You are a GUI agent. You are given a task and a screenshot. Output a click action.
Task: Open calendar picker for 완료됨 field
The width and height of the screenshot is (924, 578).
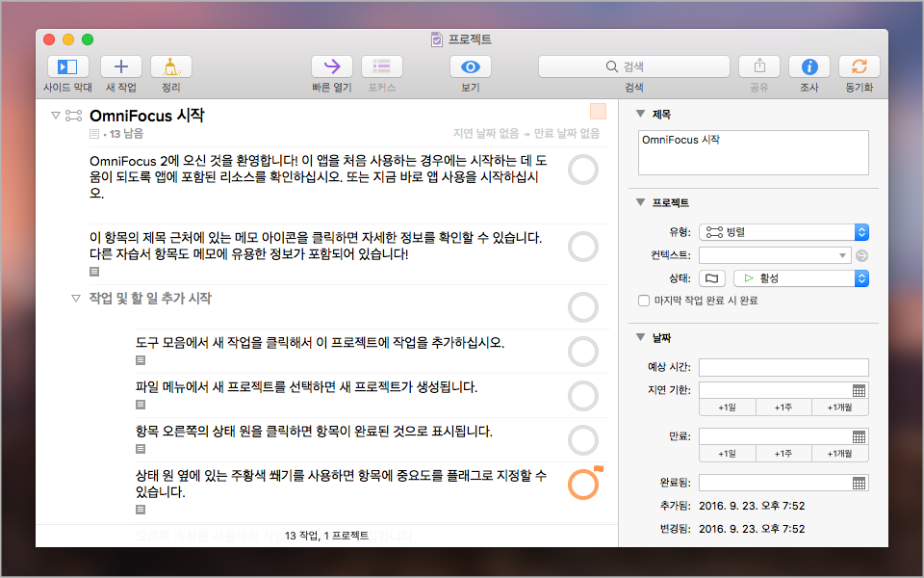(x=860, y=483)
